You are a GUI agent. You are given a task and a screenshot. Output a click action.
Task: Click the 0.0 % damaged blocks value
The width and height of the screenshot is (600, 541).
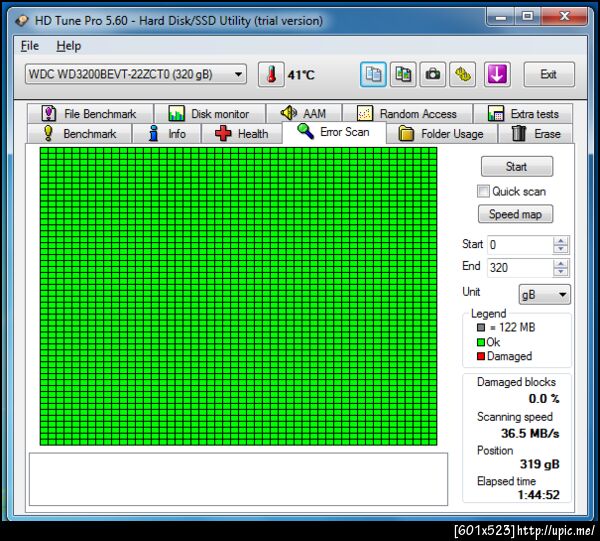[x=544, y=399]
